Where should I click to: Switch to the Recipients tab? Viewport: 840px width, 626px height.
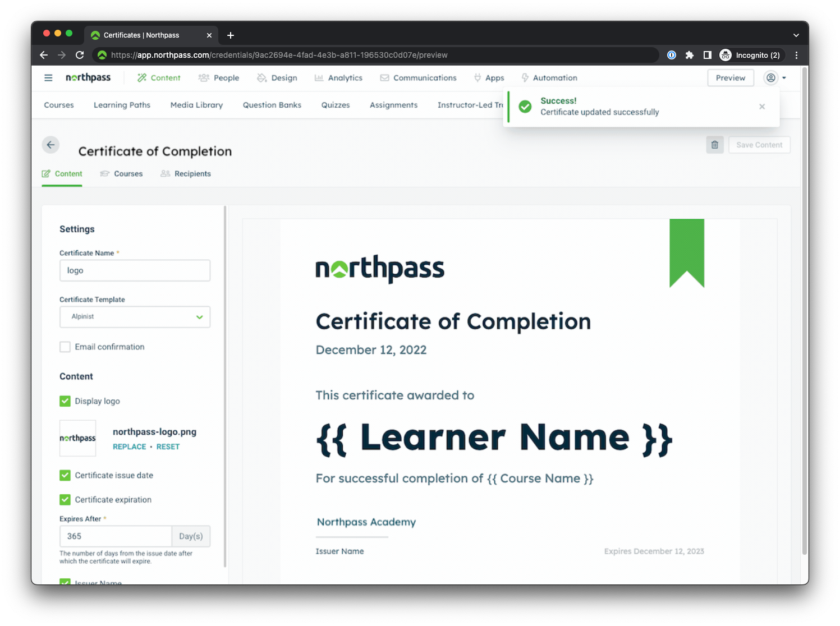(x=185, y=173)
